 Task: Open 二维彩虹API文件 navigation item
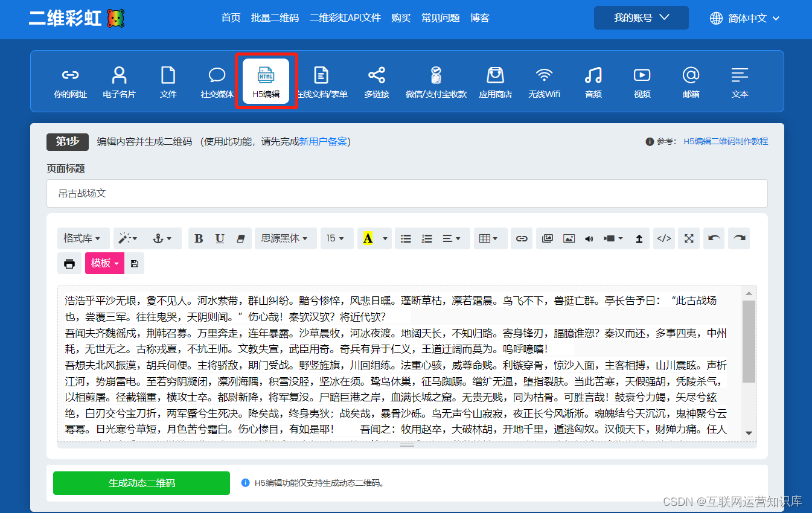pyautogui.click(x=345, y=18)
